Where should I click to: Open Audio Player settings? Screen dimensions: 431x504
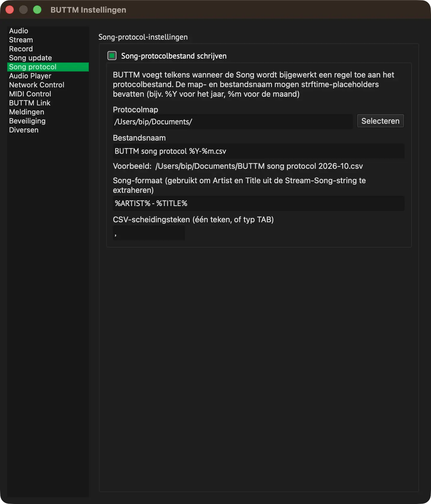(48, 76)
